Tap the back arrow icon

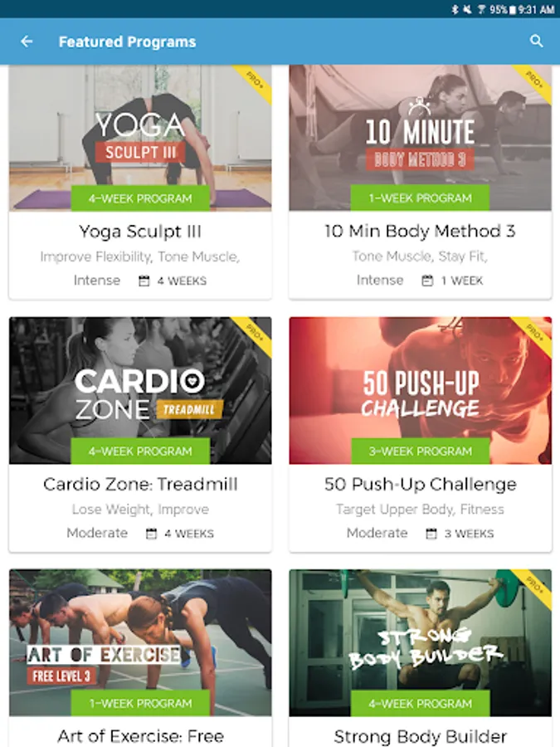point(27,41)
